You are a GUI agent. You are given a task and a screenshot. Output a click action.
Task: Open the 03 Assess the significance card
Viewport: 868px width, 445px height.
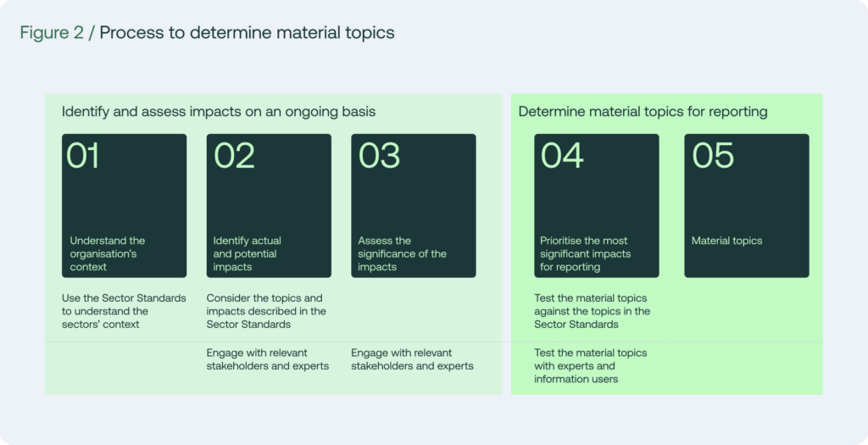(x=414, y=205)
